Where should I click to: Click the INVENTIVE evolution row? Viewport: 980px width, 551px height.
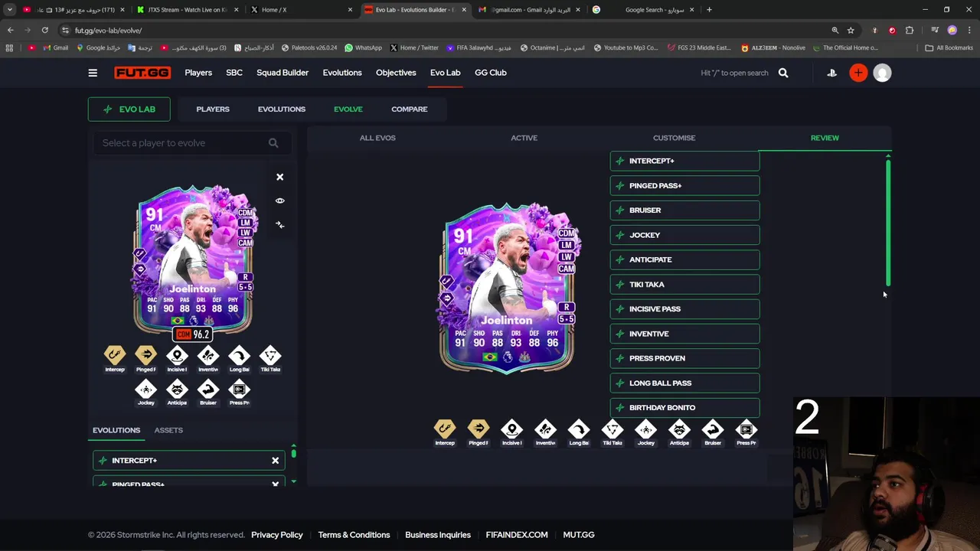684,334
